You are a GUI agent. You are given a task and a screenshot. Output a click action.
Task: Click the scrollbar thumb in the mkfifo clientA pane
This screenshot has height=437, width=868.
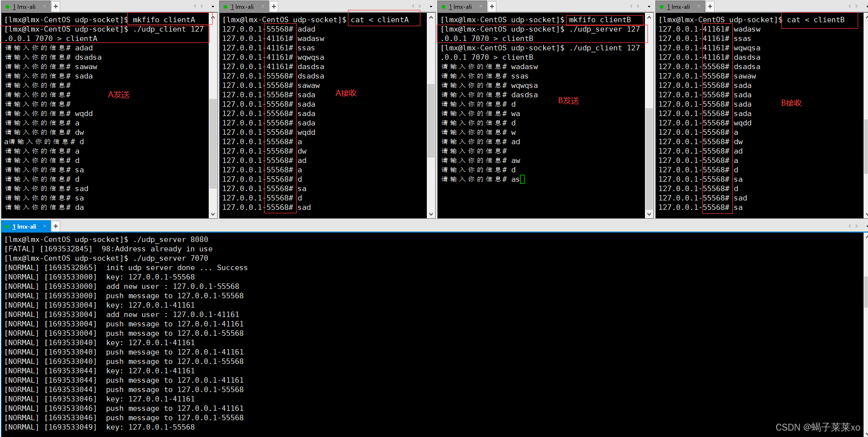click(x=213, y=143)
